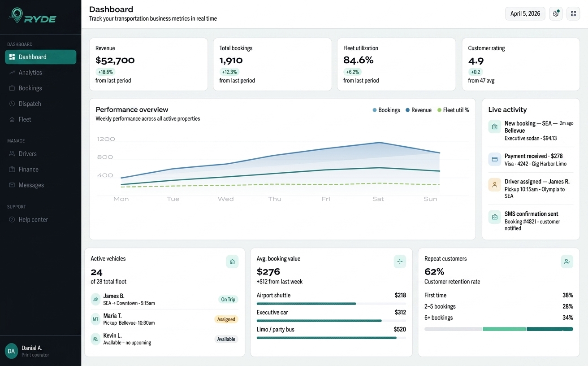
Task: Select the Drivers icon under Manage
Action: point(12,153)
